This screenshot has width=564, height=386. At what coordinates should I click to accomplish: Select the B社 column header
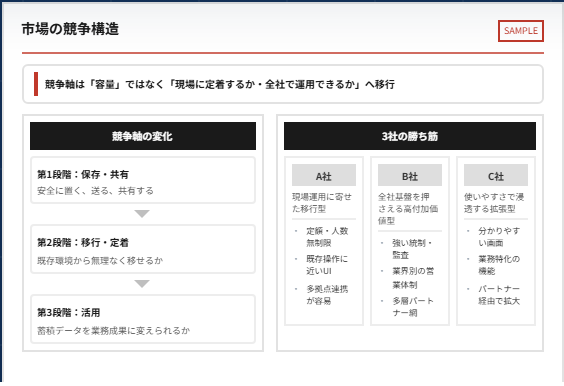tap(410, 175)
